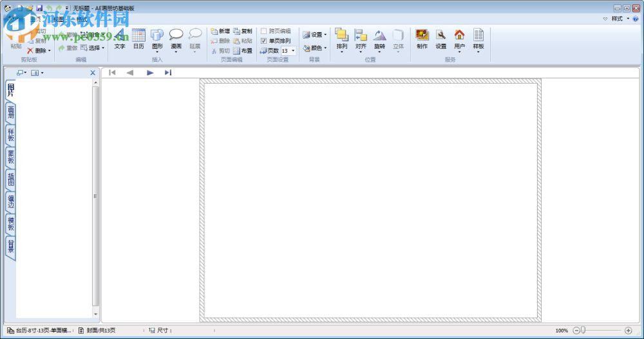Switch to the 模板 side tab

point(11,224)
